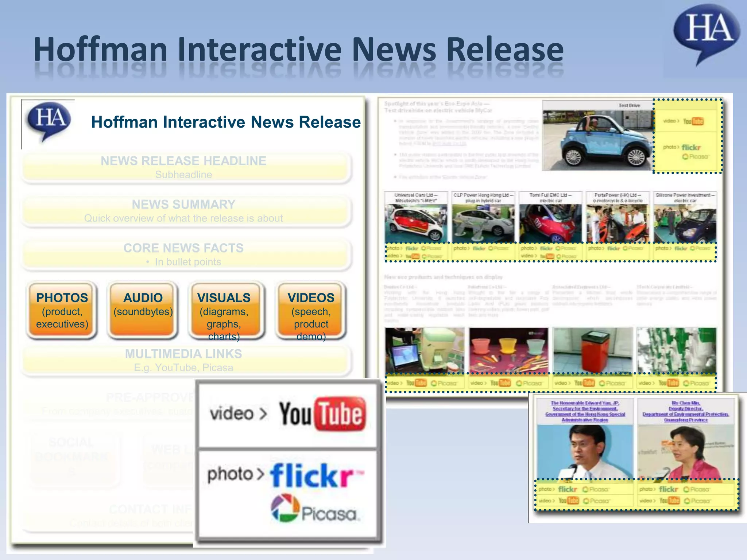Select the Tomi Fuji electric car thumbnail
Viewport: 747px width, 560px height.
coord(550,223)
